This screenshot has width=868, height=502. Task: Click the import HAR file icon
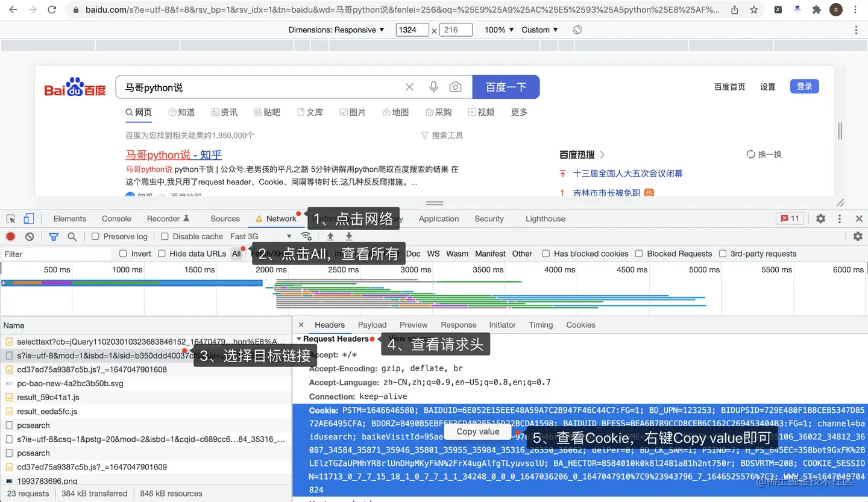pos(330,236)
